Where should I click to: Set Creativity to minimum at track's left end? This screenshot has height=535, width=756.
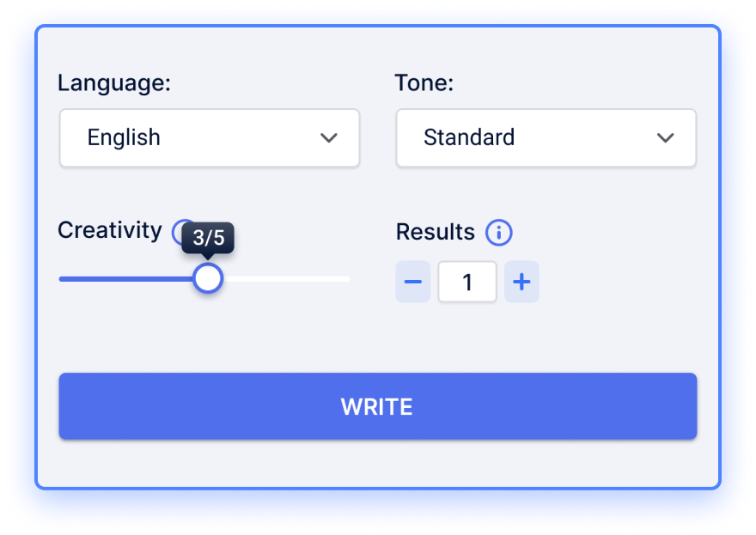[x=61, y=279]
